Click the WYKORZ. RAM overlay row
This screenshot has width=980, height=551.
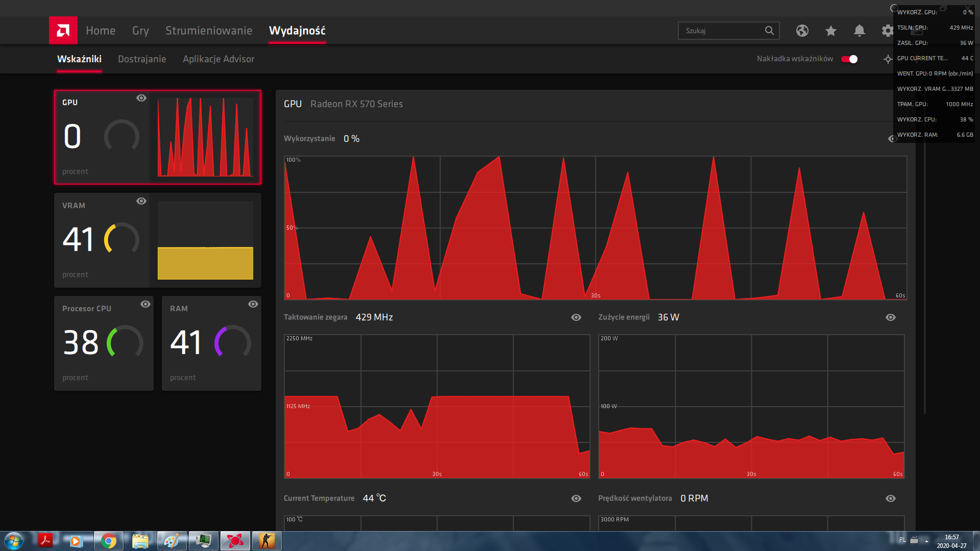click(x=935, y=135)
